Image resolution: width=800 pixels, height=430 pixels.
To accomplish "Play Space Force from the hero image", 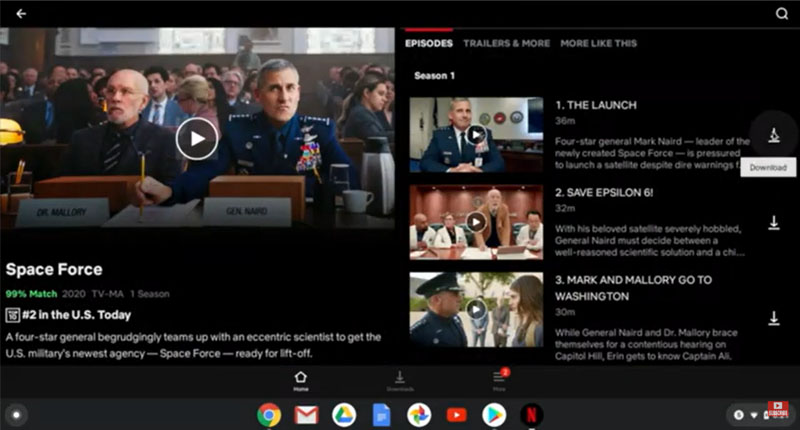I will (197, 139).
